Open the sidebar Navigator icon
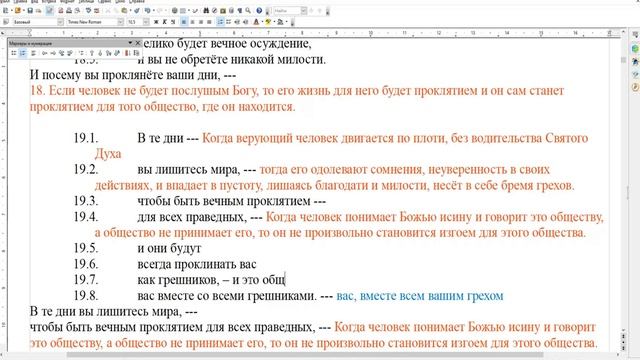Screen dimensions: 640x360 click(x=635, y=87)
